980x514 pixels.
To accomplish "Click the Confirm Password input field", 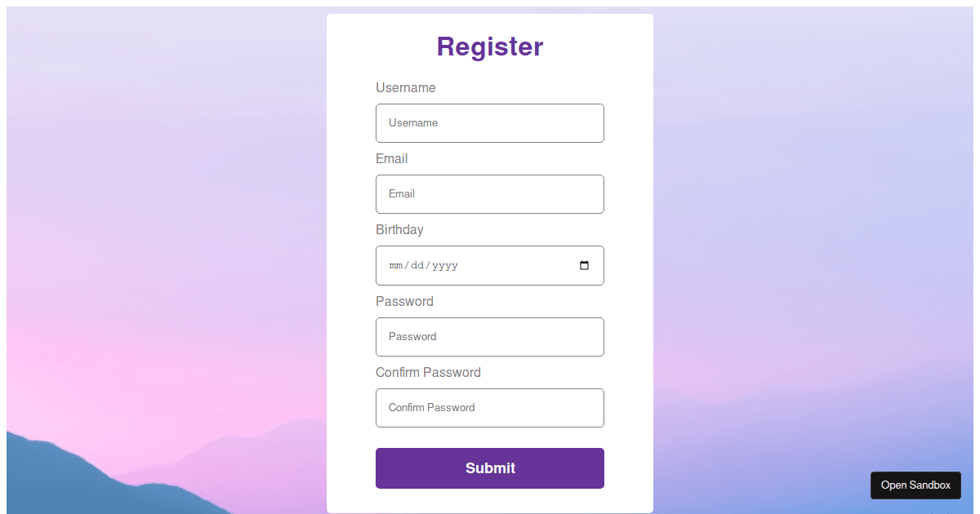I will pyautogui.click(x=490, y=408).
